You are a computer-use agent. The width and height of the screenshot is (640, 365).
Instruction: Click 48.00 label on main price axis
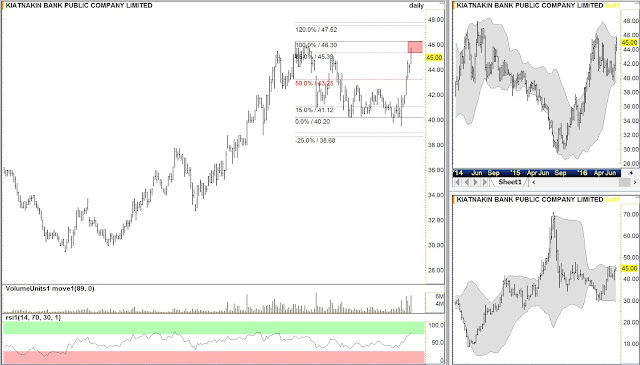[x=436, y=19]
